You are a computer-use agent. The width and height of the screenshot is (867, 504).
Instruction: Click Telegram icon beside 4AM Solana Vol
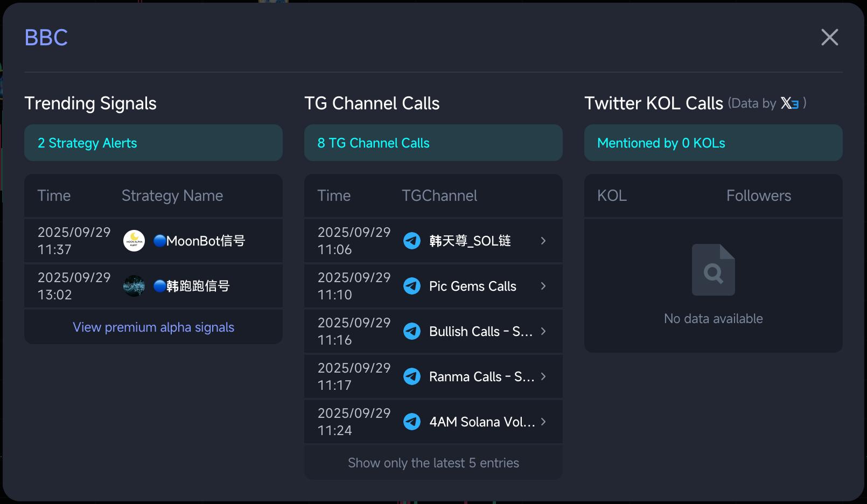[412, 422]
